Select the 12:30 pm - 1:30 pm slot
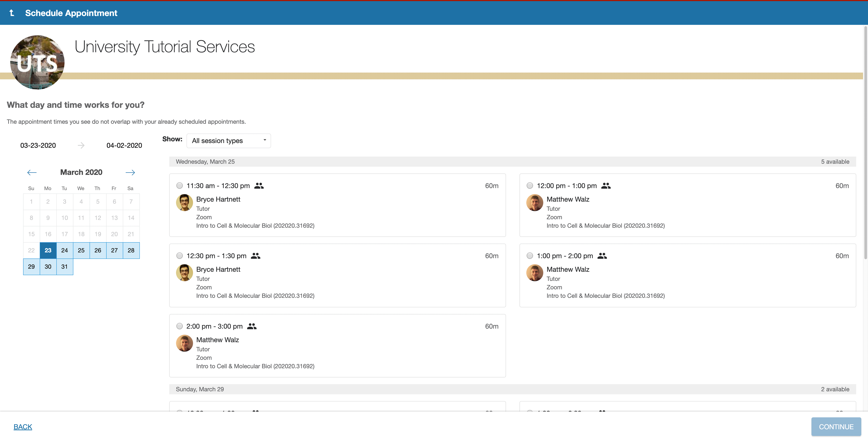The width and height of the screenshot is (868, 442). [180, 256]
